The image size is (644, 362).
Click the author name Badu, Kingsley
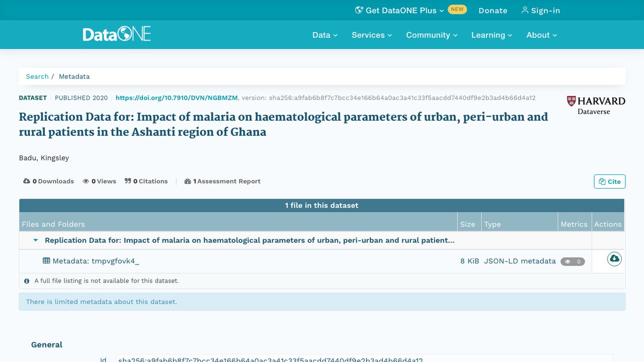click(x=44, y=158)
